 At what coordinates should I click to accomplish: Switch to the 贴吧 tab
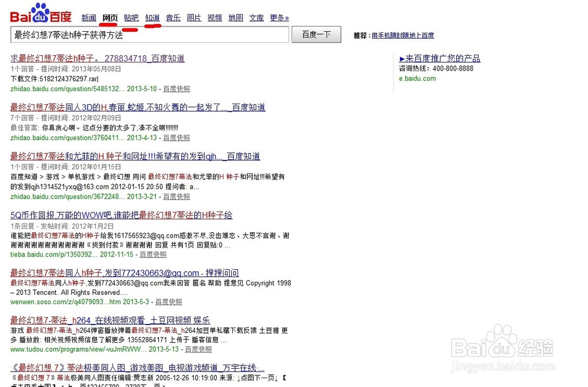tap(131, 18)
